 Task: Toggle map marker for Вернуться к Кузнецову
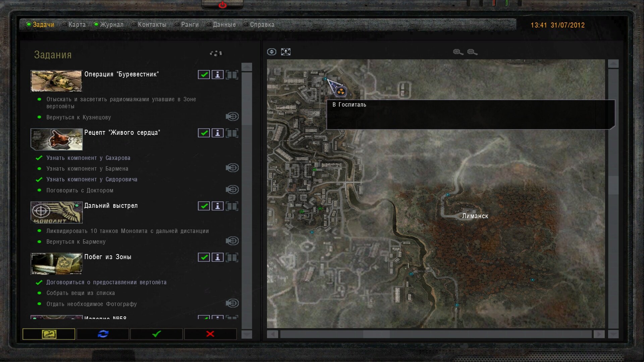coord(232,117)
